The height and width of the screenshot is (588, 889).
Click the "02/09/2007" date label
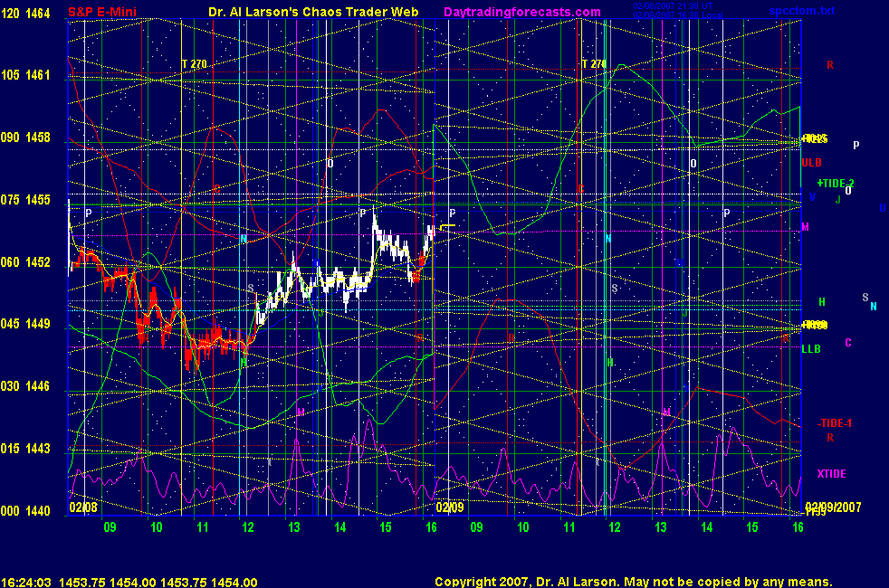coord(833,507)
